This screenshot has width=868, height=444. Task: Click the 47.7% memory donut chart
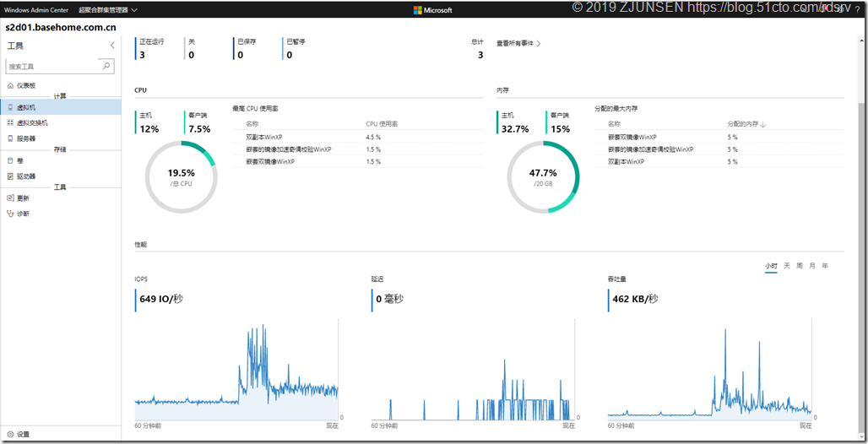[543, 177]
